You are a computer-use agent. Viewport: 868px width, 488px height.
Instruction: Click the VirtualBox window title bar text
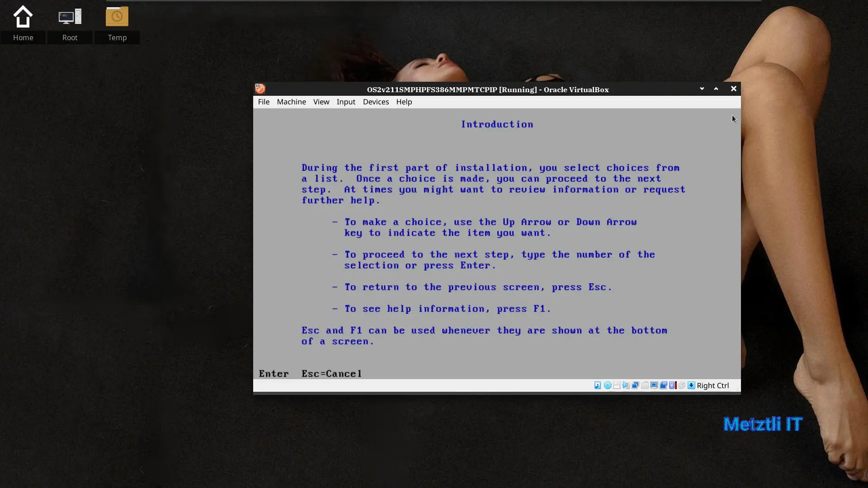(x=488, y=89)
